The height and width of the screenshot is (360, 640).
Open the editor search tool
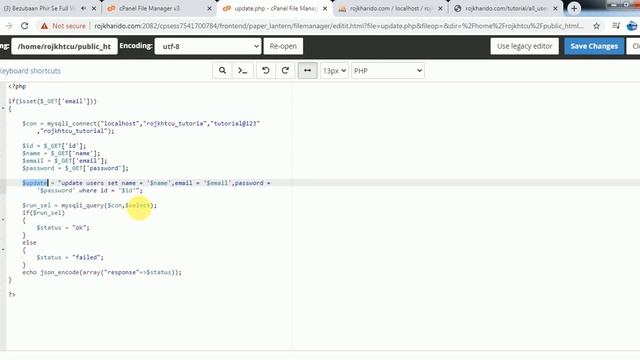pos(222,71)
